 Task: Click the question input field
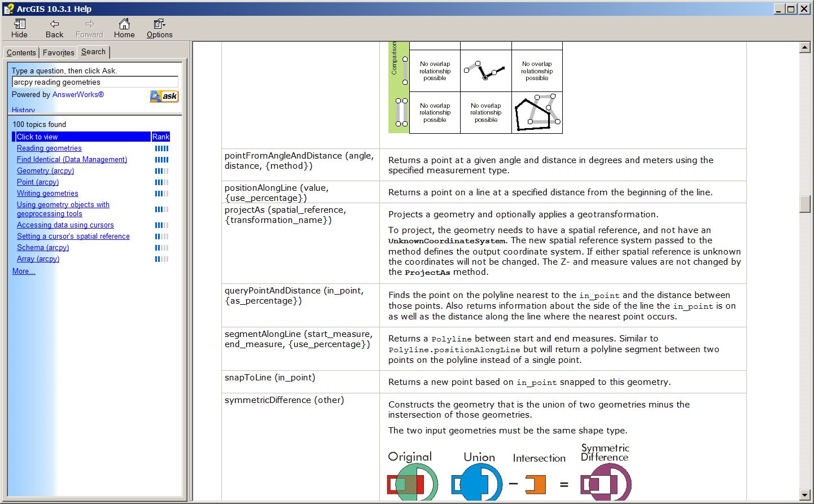[95, 82]
